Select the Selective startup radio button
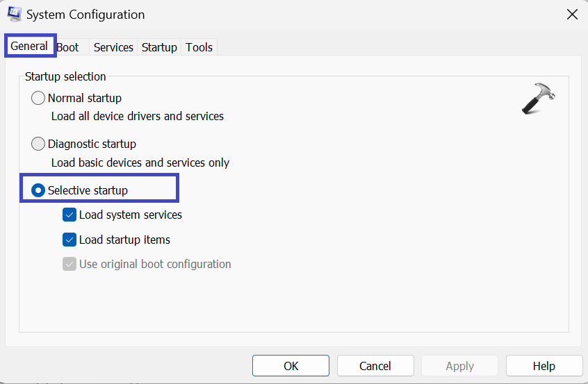The image size is (588, 384). 38,190
